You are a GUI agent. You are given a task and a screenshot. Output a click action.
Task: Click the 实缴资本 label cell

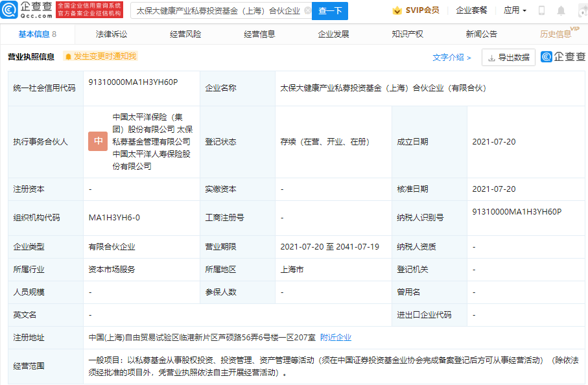(x=238, y=189)
